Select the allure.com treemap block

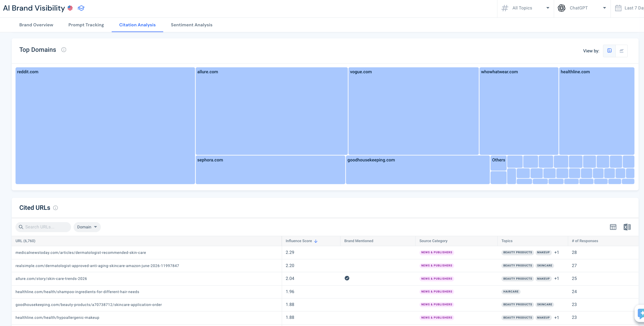point(271,111)
